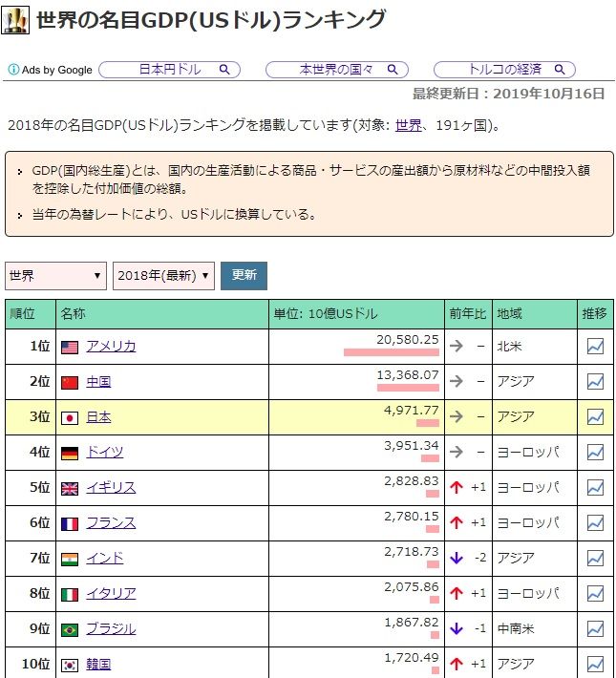Open the trend chart icon for 中国

595,382
